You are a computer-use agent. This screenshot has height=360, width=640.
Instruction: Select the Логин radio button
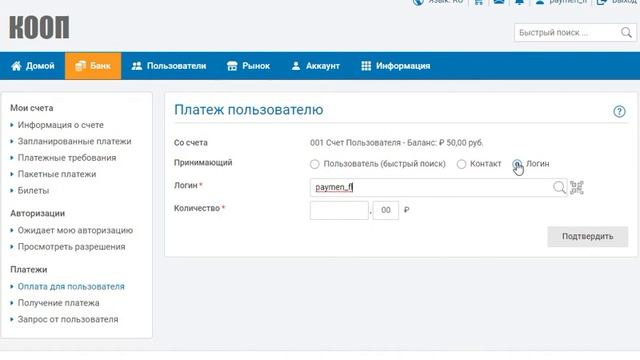pyautogui.click(x=517, y=164)
